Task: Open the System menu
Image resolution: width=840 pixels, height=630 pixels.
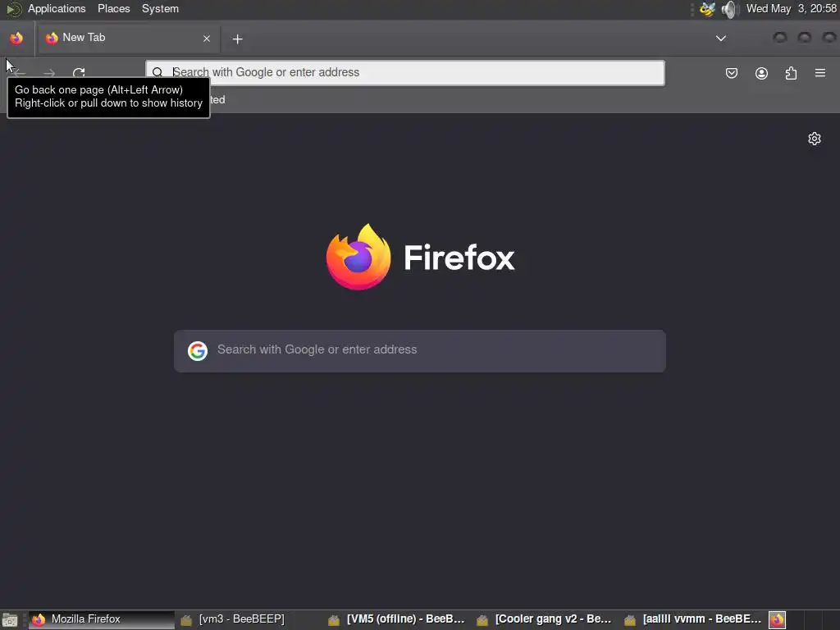Action: point(160,8)
